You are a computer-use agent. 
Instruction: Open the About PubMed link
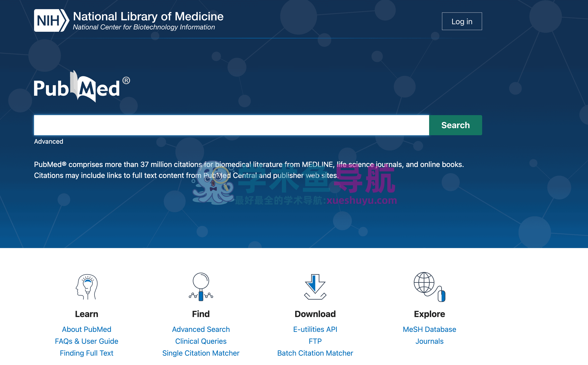coord(86,329)
